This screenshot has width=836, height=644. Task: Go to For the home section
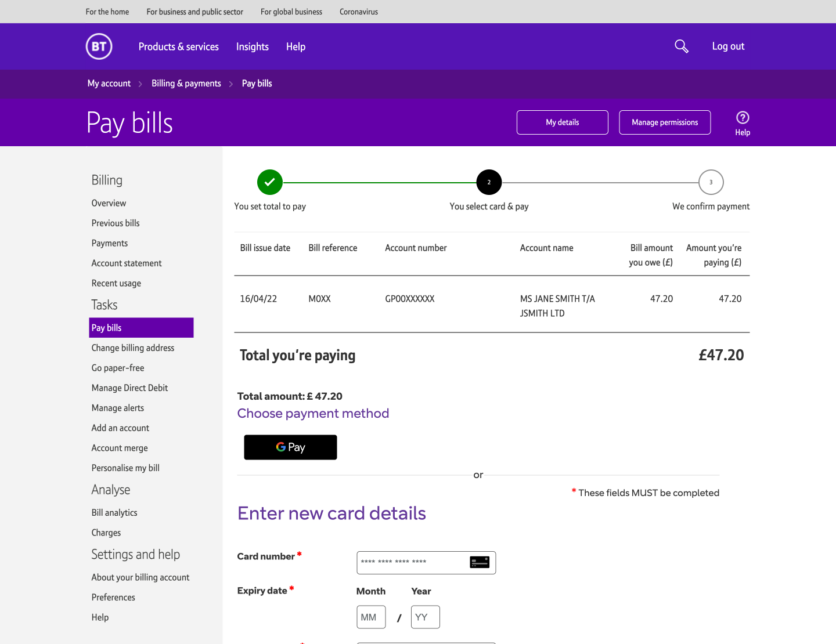click(107, 12)
